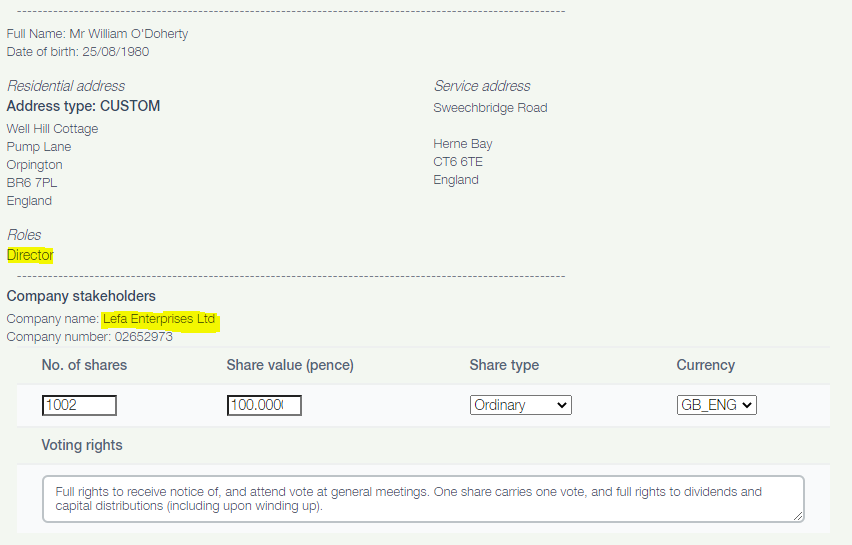The image size is (852, 545).
Task: Click inside the Voting rights text area
Action: [423, 499]
